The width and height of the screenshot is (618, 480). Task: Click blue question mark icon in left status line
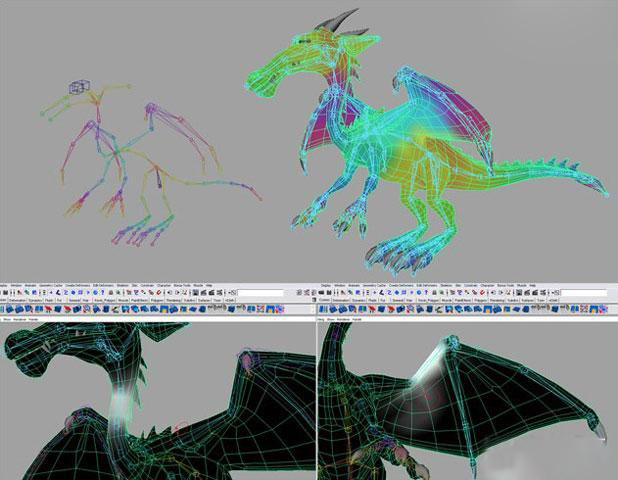tap(102, 292)
